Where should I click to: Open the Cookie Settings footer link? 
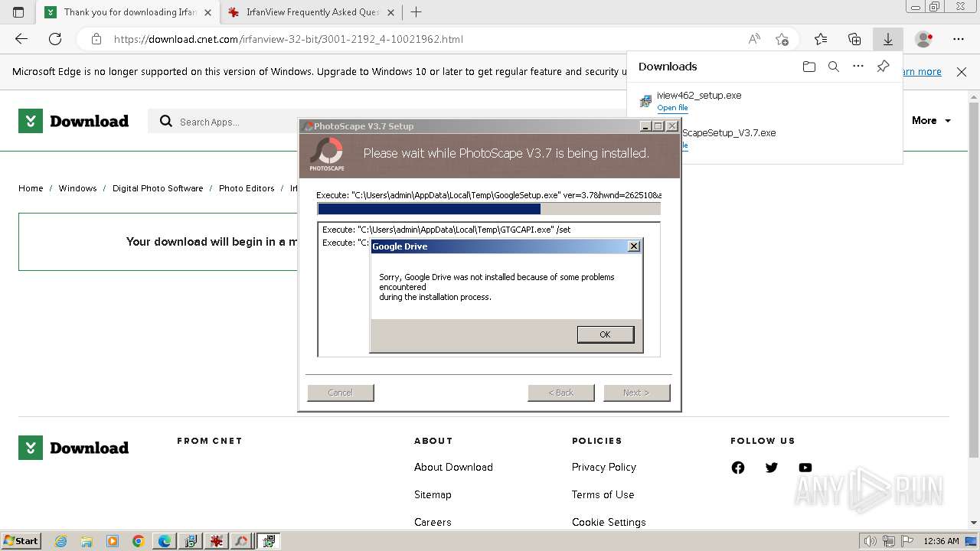(609, 522)
